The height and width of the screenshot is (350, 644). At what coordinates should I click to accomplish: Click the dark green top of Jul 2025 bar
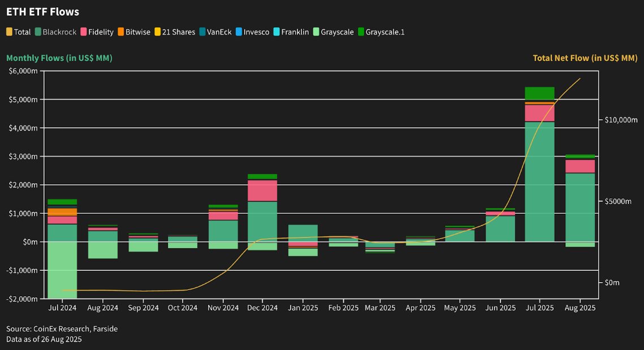tap(539, 93)
